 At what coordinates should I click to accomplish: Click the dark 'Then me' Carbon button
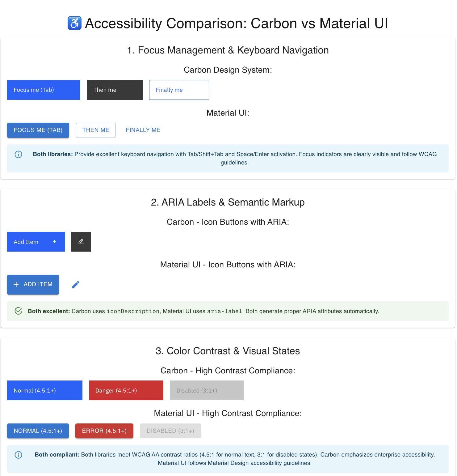click(x=115, y=90)
